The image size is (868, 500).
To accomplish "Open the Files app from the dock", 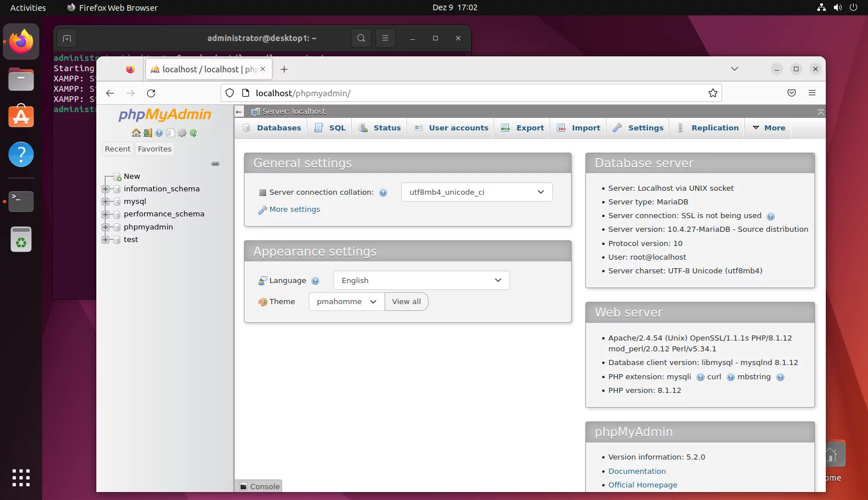I will tap(21, 79).
